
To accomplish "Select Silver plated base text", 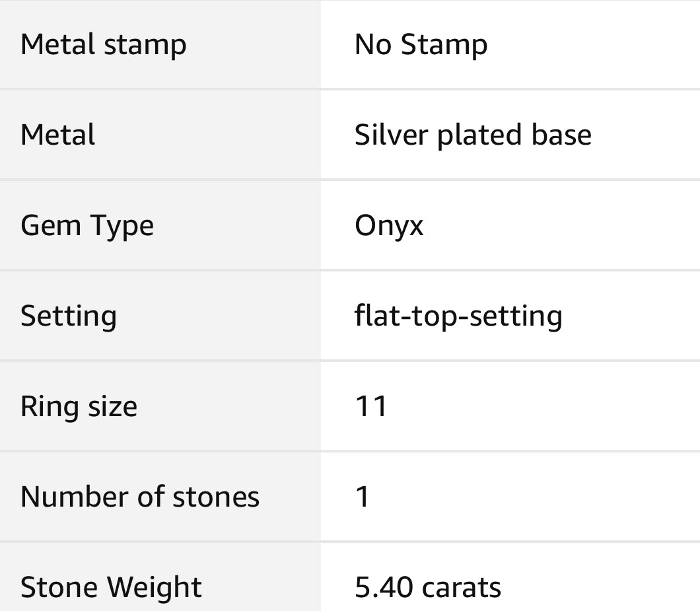I will click(x=473, y=135).
